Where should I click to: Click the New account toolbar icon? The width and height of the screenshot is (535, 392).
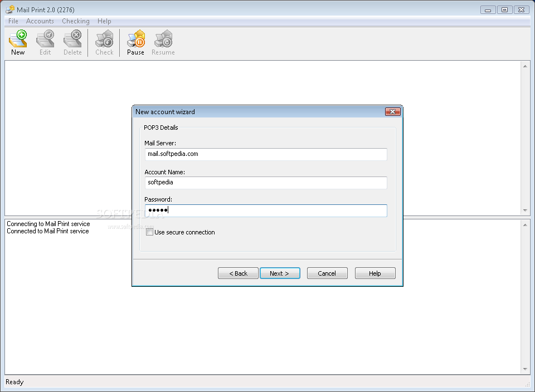(x=18, y=43)
